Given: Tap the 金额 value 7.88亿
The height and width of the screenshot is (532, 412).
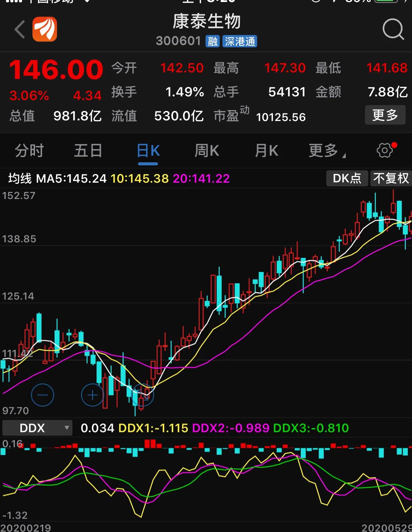Looking at the screenshot, I should click(388, 92).
